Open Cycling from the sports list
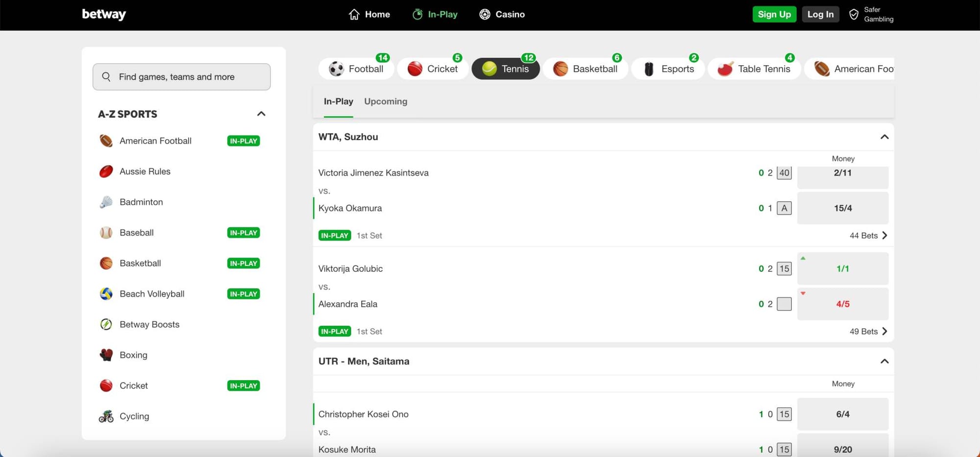The height and width of the screenshot is (457, 980). [134, 416]
